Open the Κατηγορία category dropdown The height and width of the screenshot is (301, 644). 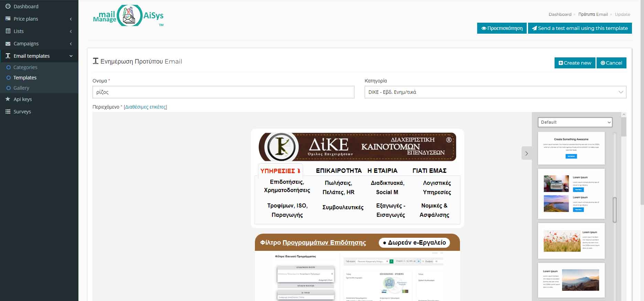[x=495, y=92]
